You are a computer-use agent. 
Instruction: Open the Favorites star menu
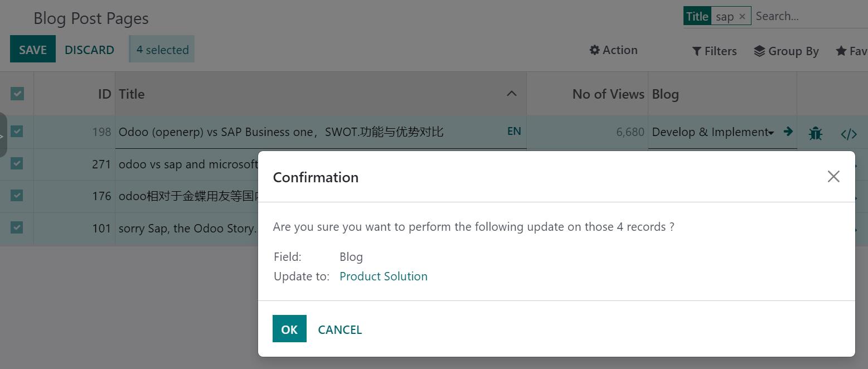[851, 51]
